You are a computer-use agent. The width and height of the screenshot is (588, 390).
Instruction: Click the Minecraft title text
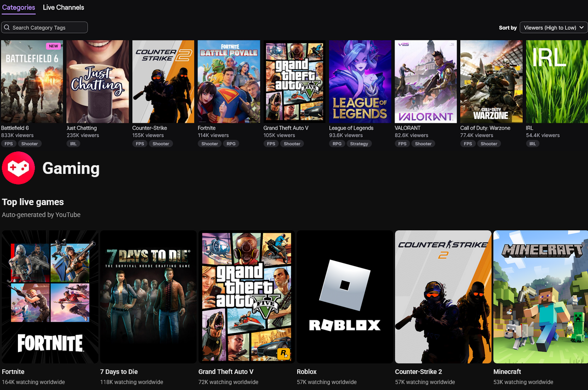pyautogui.click(x=507, y=372)
